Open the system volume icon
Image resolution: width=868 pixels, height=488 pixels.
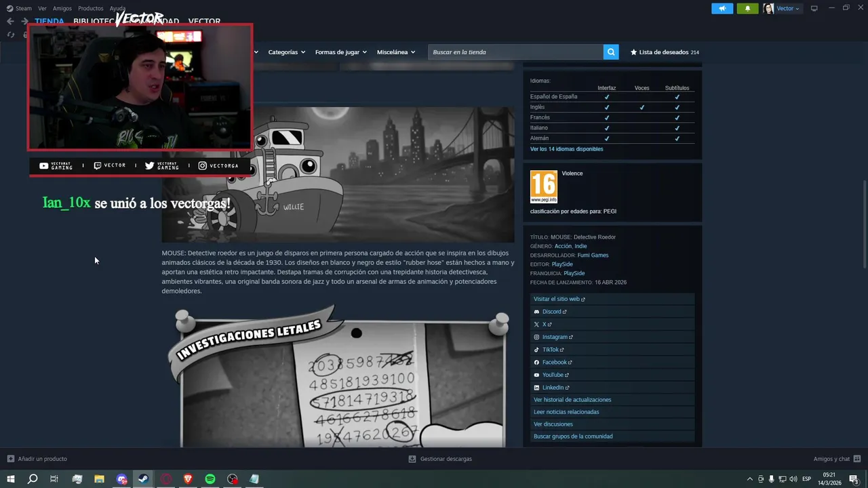pos(793,479)
